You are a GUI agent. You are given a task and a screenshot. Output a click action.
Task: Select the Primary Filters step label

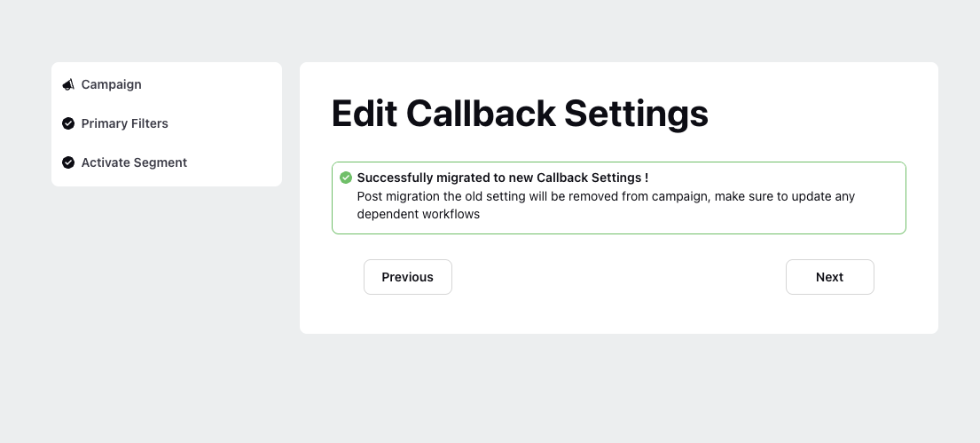[124, 123]
